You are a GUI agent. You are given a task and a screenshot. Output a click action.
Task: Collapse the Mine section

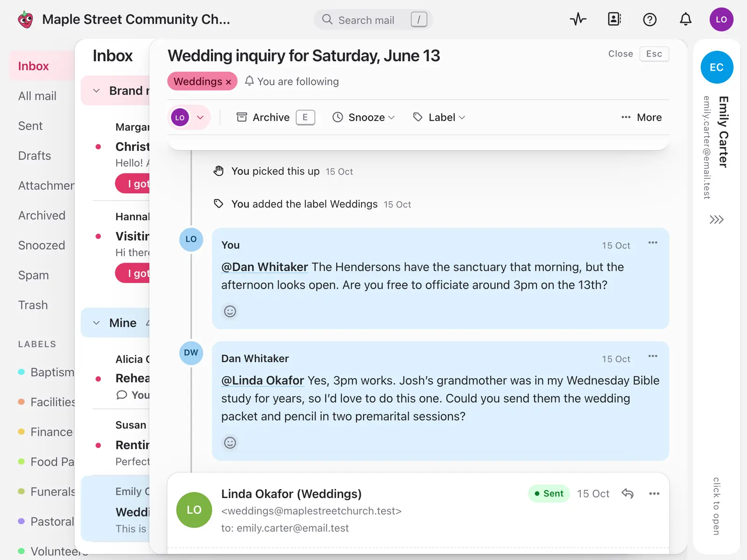coord(97,323)
